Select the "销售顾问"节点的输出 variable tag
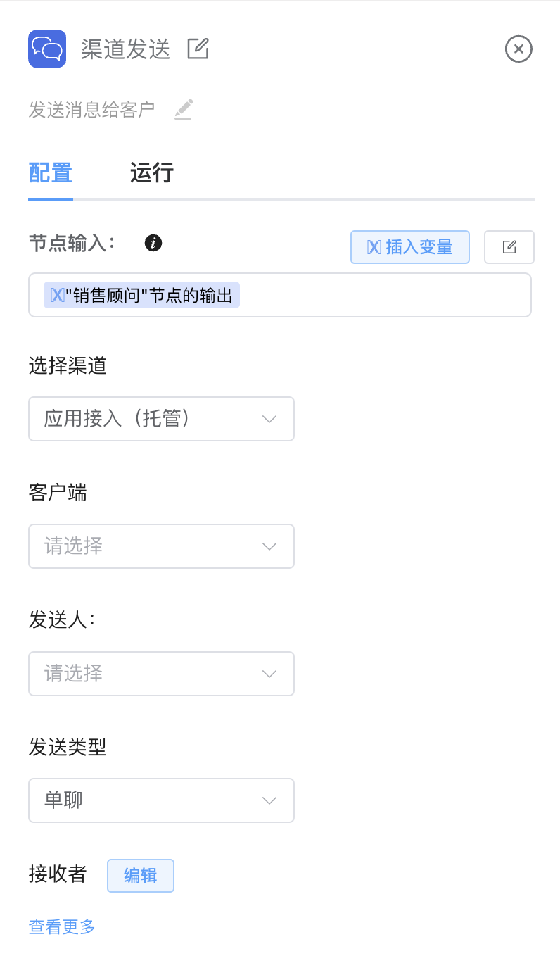The image size is (560, 956). pyautogui.click(x=141, y=295)
